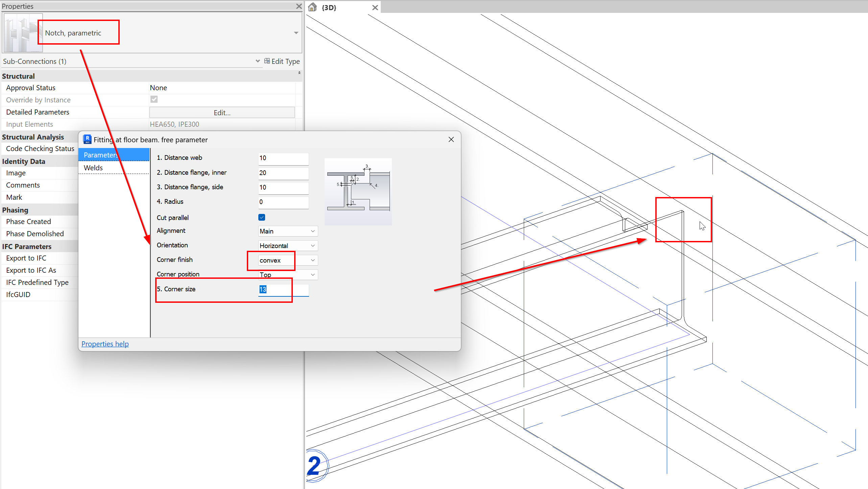Click the notch diagram preview image
The image size is (868, 489).
coord(358,191)
